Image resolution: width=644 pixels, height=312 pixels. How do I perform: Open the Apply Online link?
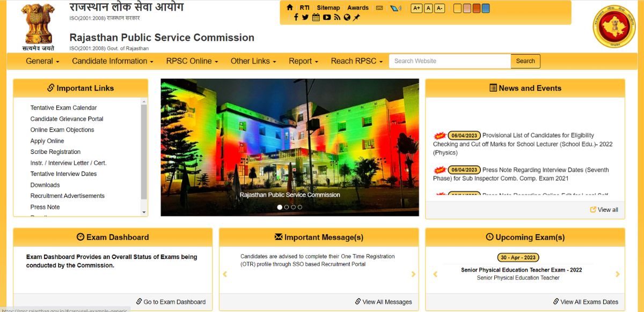click(47, 141)
